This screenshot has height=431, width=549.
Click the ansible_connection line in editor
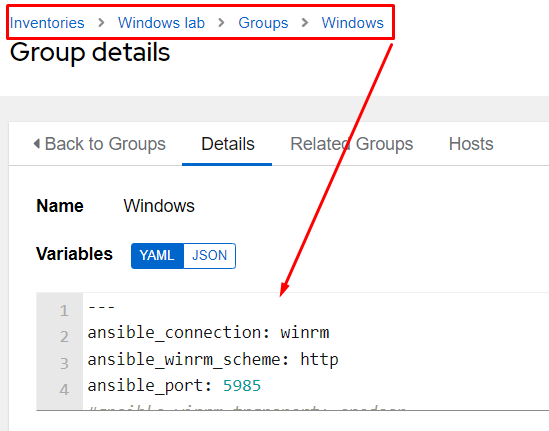[x=208, y=333]
